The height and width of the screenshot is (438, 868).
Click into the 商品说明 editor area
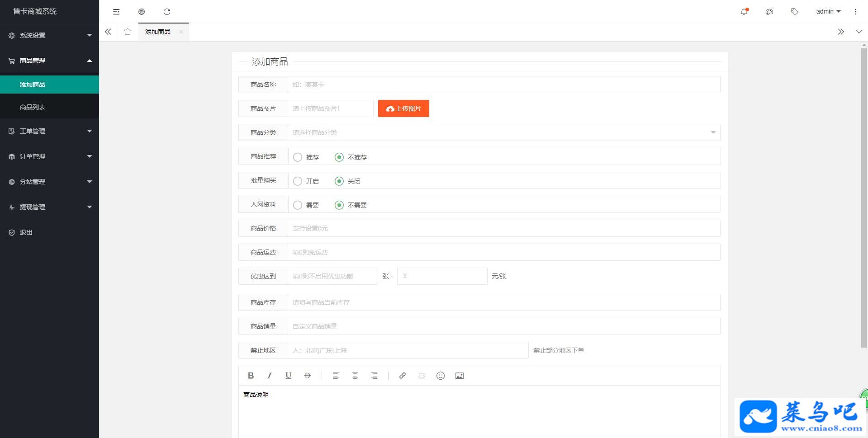pyautogui.click(x=479, y=411)
